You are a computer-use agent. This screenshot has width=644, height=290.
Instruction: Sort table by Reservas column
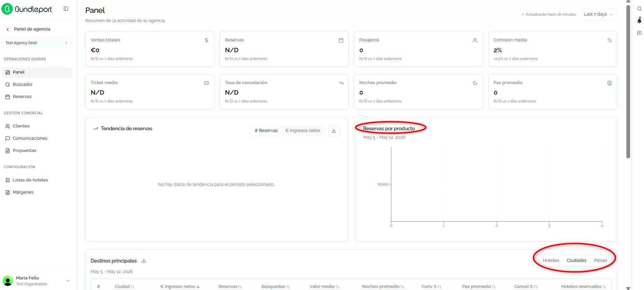pyautogui.click(x=230, y=287)
